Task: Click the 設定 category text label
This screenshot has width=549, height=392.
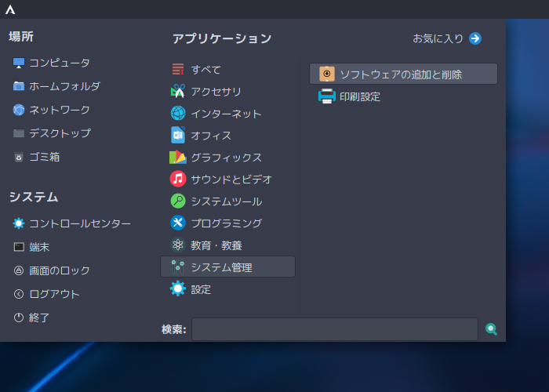Action: point(201,289)
